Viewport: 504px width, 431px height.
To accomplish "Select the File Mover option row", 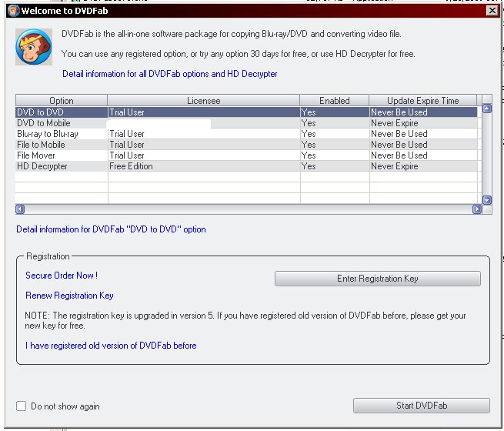I will (x=36, y=155).
